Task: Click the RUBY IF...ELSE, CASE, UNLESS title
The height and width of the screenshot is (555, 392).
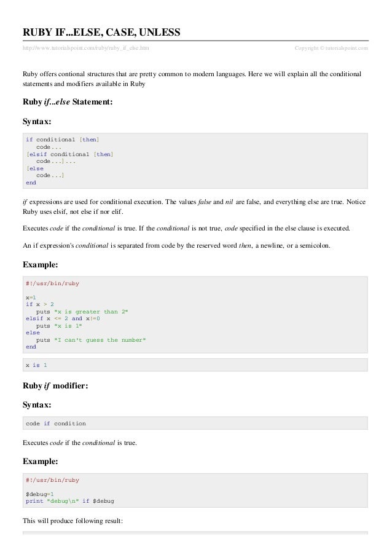Action: 101,32
